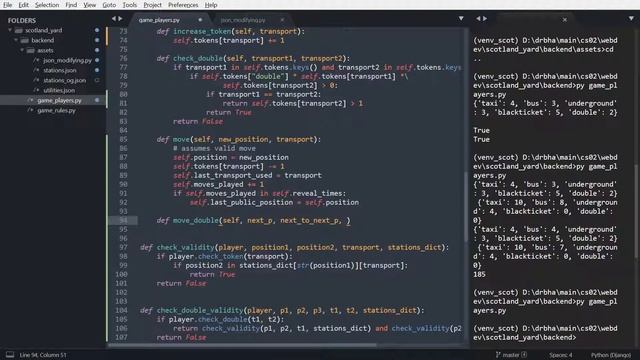The width and height of the screenshot is (640, 360).
Task: Select game_players.py in the sidebar
Action: pos(59,100)
